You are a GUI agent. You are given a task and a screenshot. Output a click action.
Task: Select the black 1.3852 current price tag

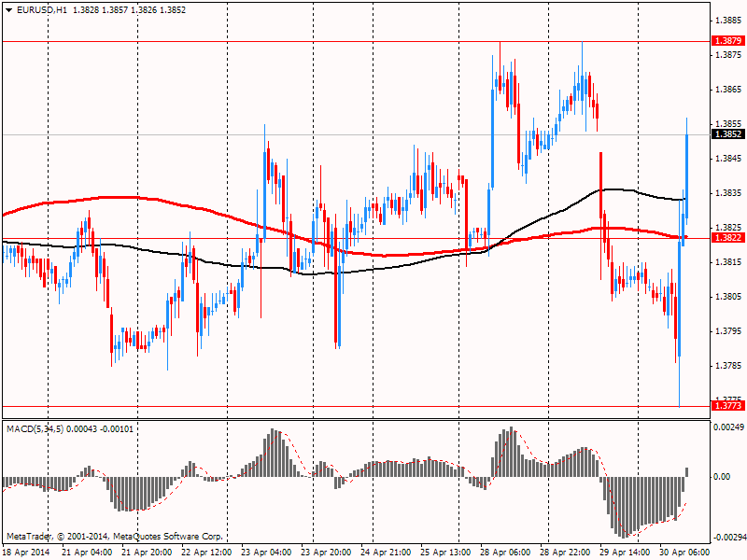coord(727,134)
